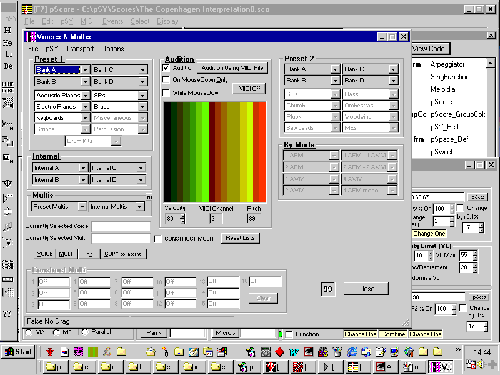Click the pScore left toolbar checkered pattern icon

pyautogui.click(x=8, y=103)
